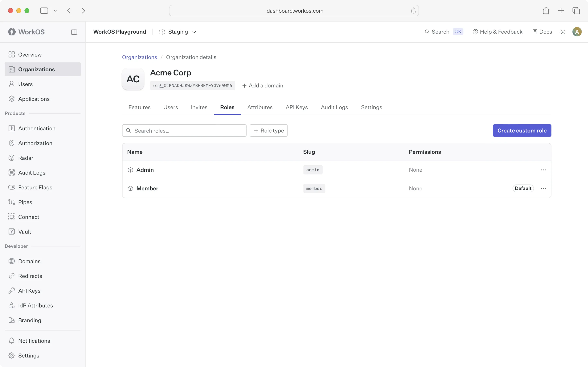Open your account avatar menu

tap(577, 32)
